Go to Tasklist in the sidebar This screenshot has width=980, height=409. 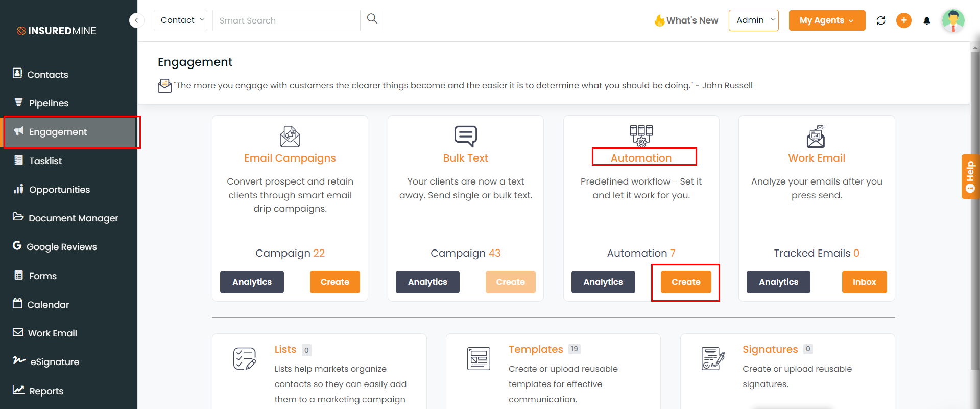point(45,161)
